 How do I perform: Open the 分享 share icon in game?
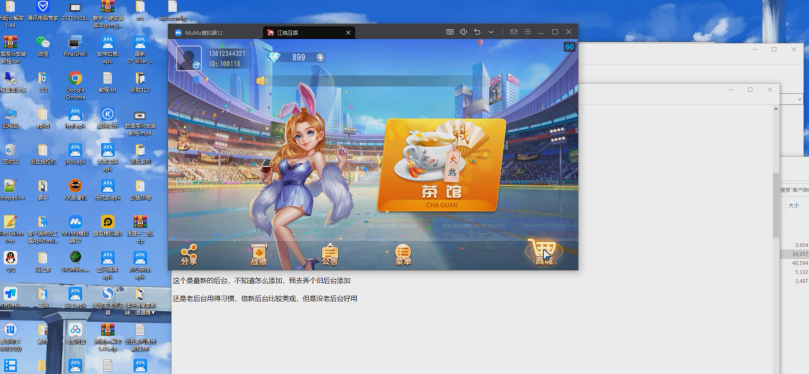tap(189, 255)
